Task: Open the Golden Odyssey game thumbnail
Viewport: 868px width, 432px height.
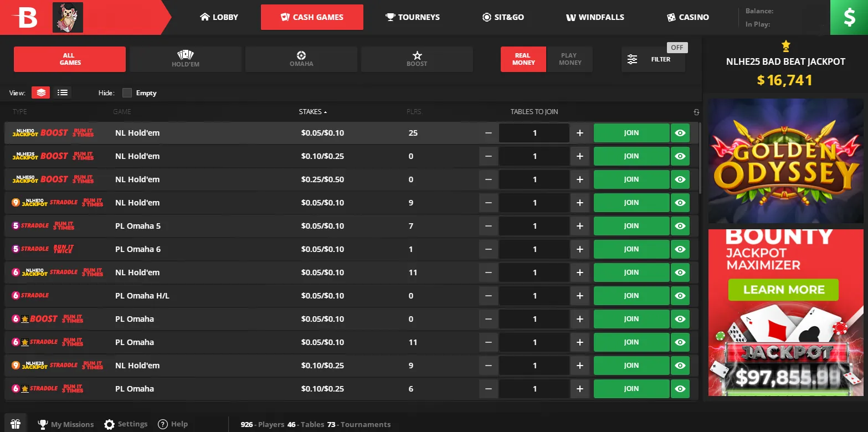Action: [785, 161]
